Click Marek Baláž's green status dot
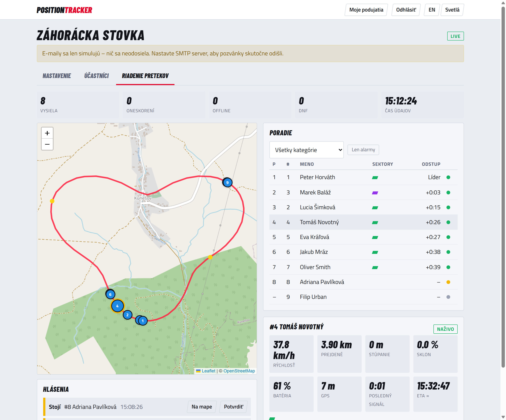The image size is (506, 420). [448, 193]
